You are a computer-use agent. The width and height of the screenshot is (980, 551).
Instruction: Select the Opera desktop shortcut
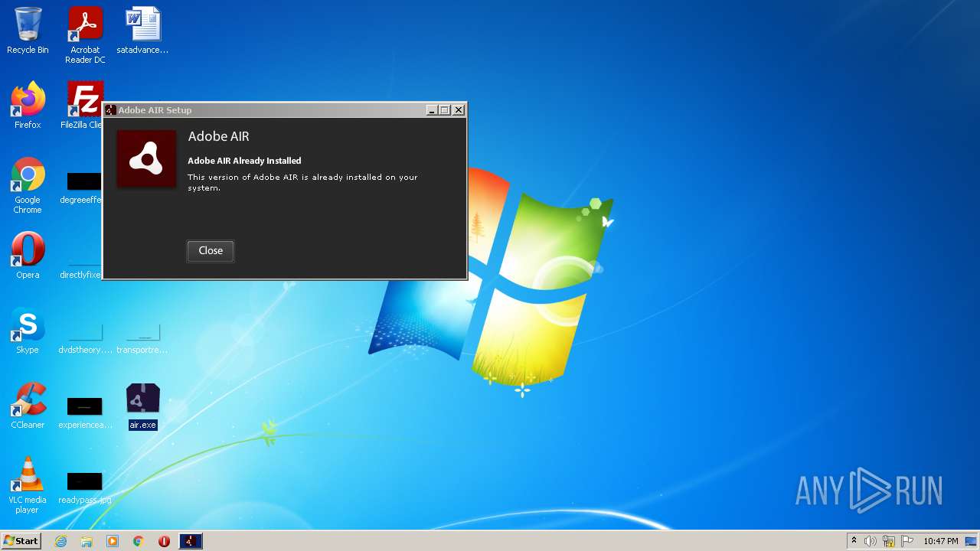coord(28,256)
